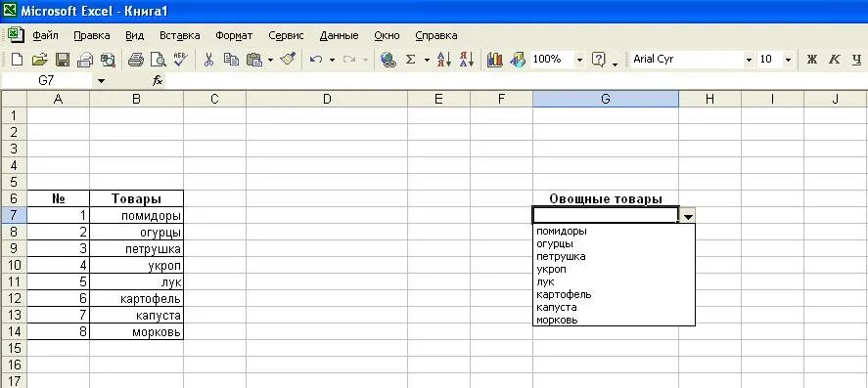Click the Excel document icon in menu bar
868x388 pixels.
pos(17,35)
